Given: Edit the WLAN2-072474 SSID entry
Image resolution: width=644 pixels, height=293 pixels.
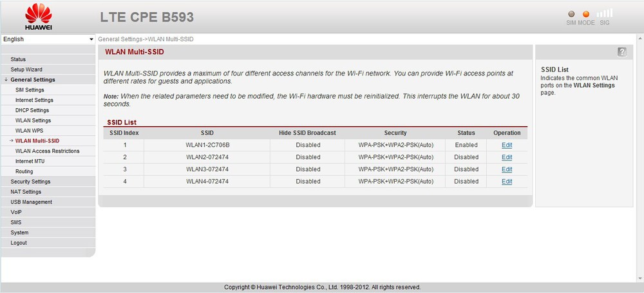Looking at the screenshot, I should pyautogui.click(x=507, y=157).
